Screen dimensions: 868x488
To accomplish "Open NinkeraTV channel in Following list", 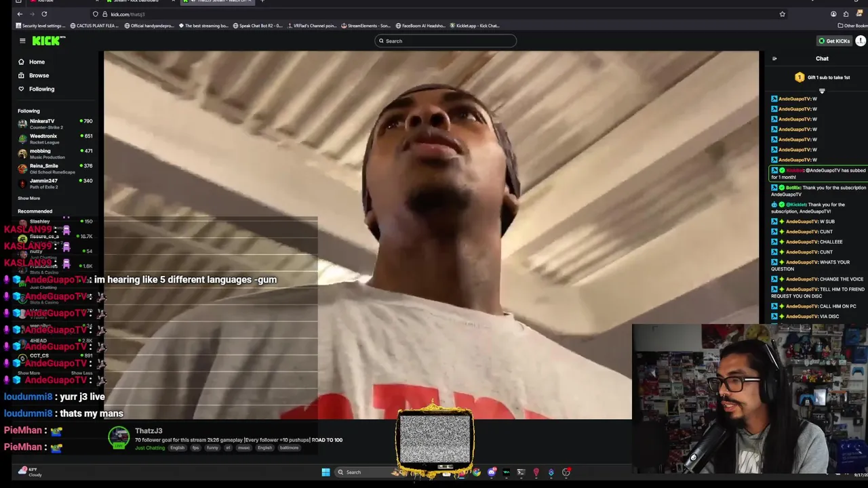I will pyautogui.click(x=55, y=124).
